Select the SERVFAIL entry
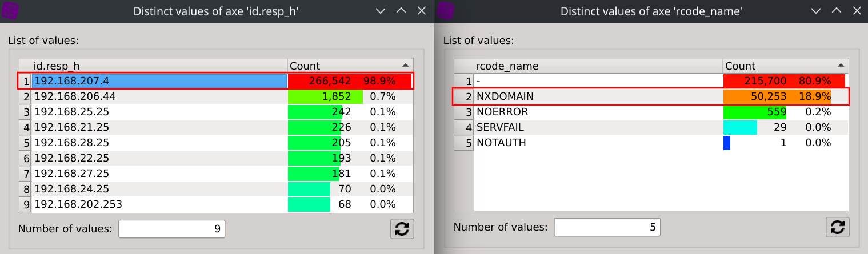 pyautogui.click(x=598, y=127)
